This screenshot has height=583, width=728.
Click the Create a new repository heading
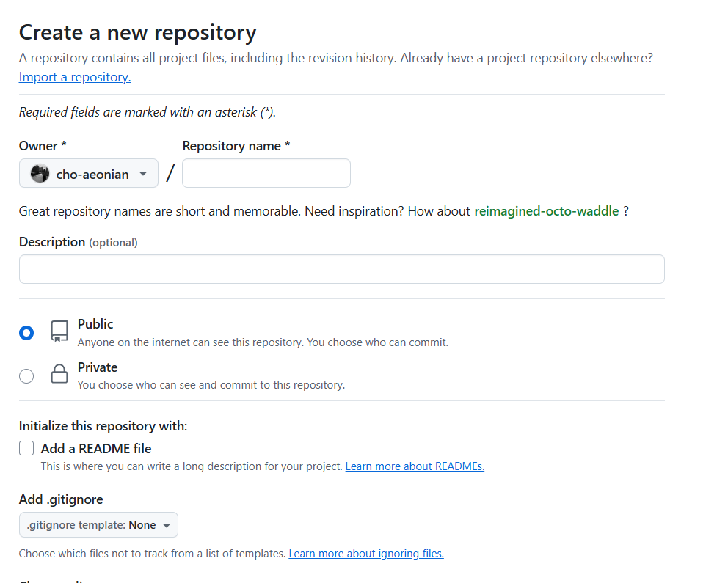click(137, 32)
